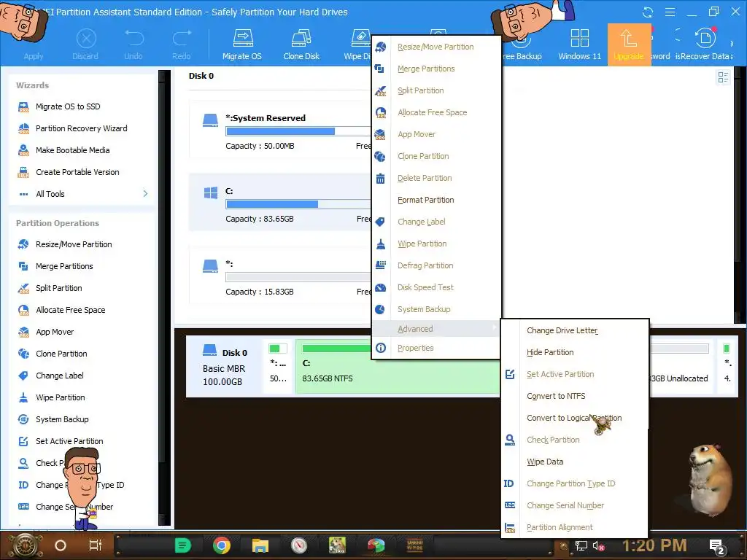
Task: Choose Delete Partition in context menu
Action: point(436,178)
